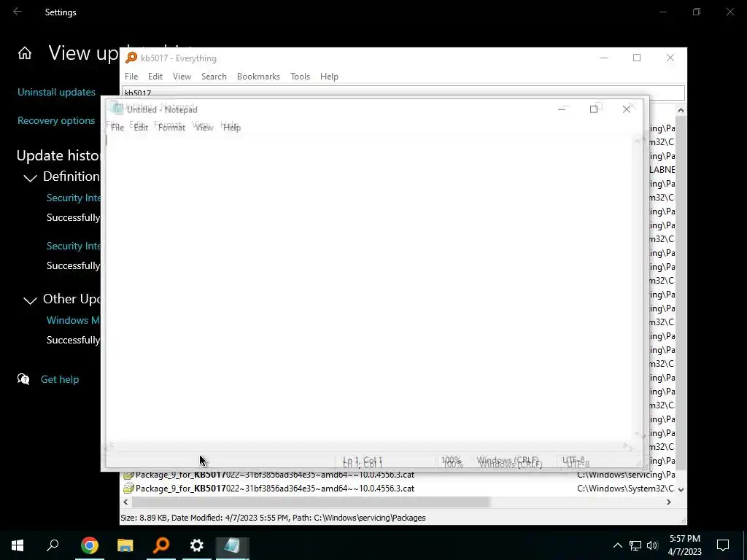Open Everything's Edit menu
Viewport: 747px width, 560px height.
point(155,76)
